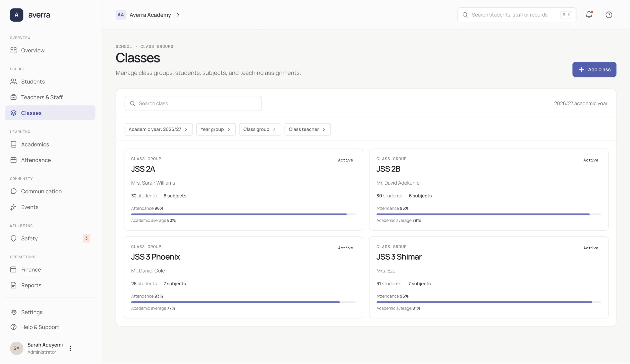The image size is (630, 364).
Task: Click the Teachers & Staff briefcase icon
Action: click(x=14, y=97)
